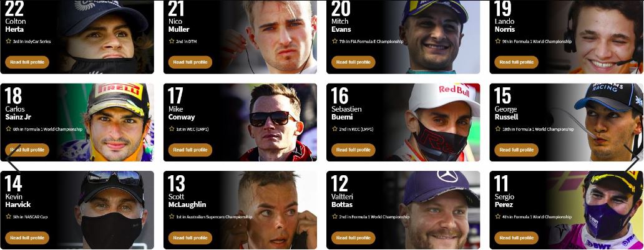The image size is (644, 250).
Task: Click the star icon beside Colton Herta's IndyCar result
Action: tap(8, 41)
